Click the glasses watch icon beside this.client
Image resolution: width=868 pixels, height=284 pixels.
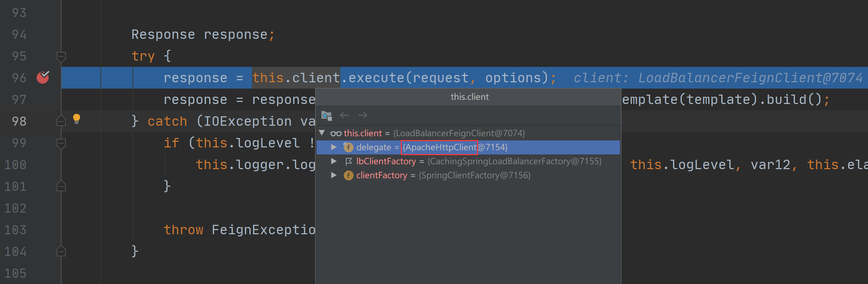[336, 133]
